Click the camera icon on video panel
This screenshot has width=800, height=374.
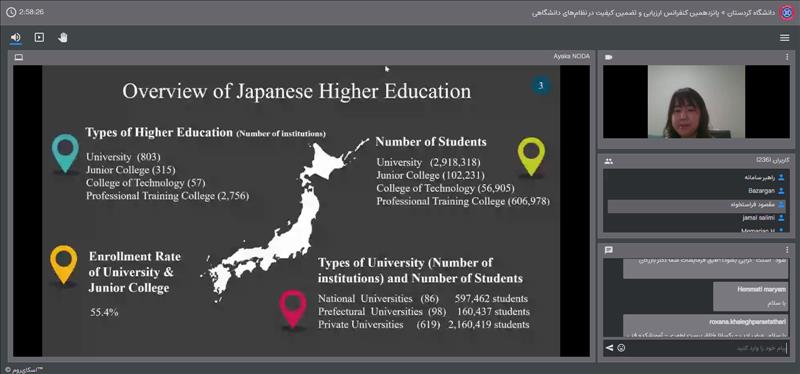(x=608, y=57)
